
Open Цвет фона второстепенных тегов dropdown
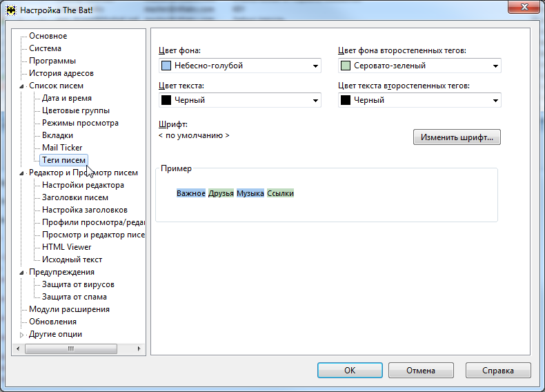(x=419, y=66)
